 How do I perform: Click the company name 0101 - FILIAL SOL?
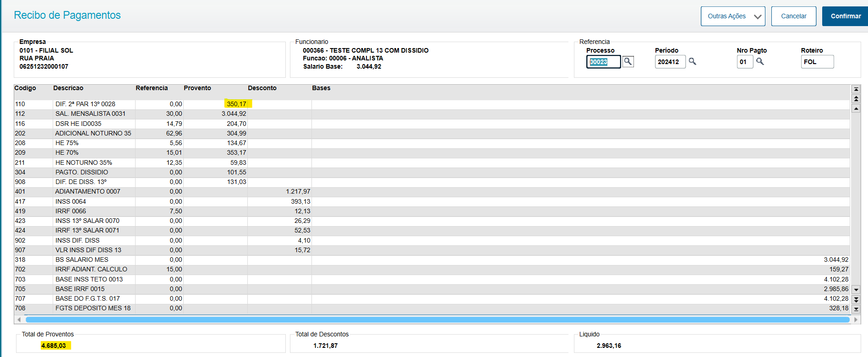pyautogui.click(x=46, y=50)
